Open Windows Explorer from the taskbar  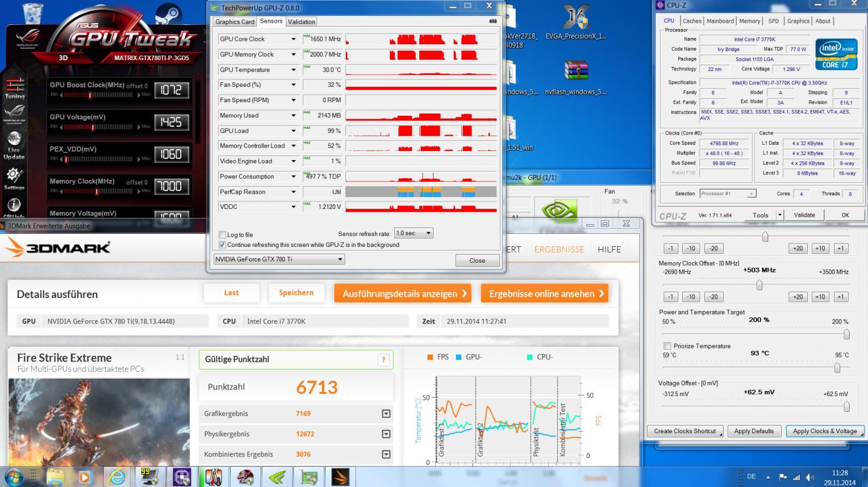[x=56, y=477]
